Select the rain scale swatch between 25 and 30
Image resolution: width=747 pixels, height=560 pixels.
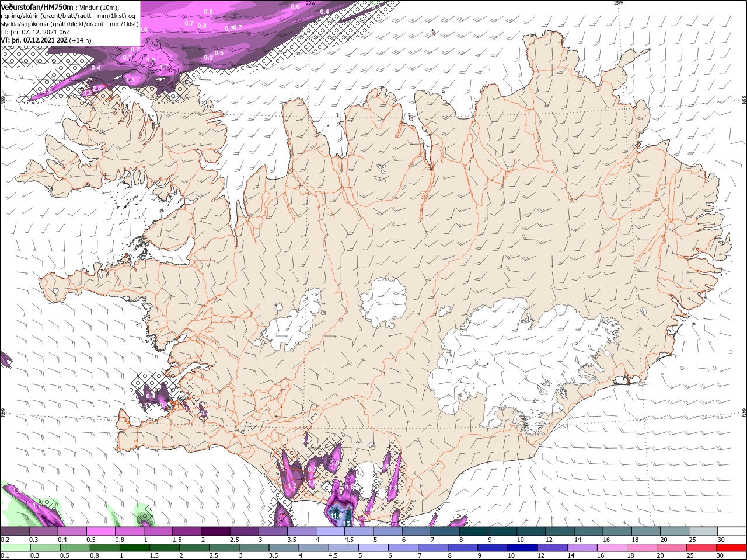[702, 548]
